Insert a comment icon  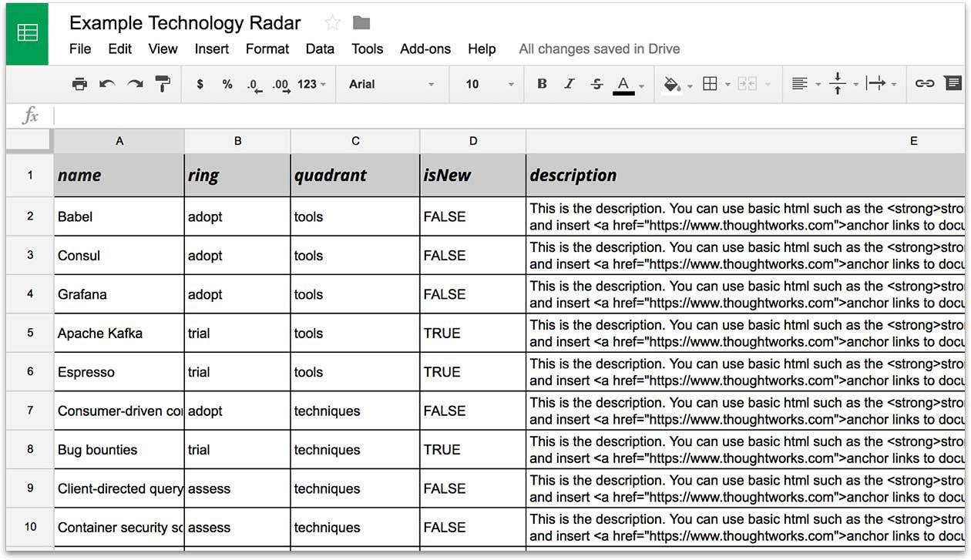953,83
